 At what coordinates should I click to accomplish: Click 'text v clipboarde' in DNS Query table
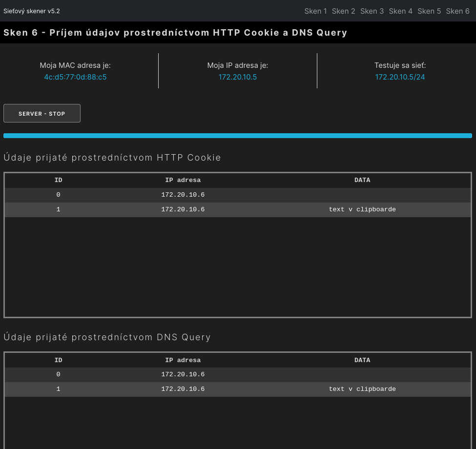pos(362,389)
